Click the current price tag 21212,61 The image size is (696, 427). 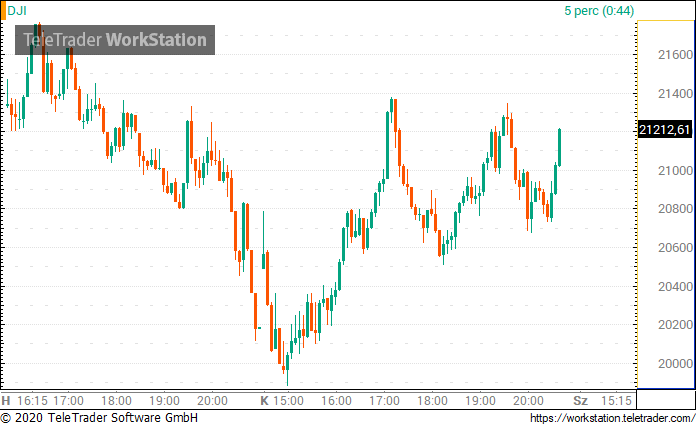(664, 130)
